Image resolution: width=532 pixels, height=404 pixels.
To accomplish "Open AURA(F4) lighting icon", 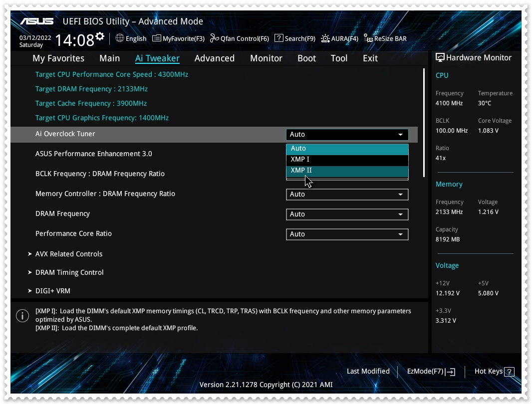I will coord(325,38).
